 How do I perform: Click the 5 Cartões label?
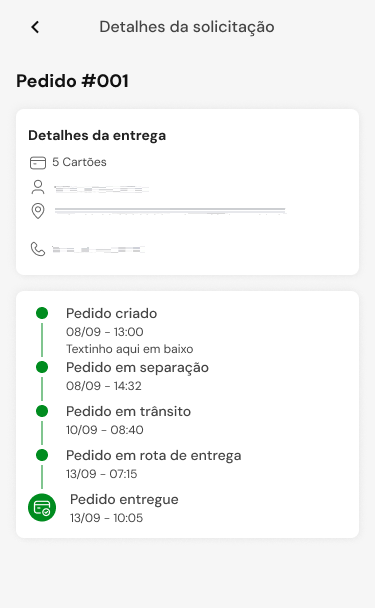pos(79,162)
